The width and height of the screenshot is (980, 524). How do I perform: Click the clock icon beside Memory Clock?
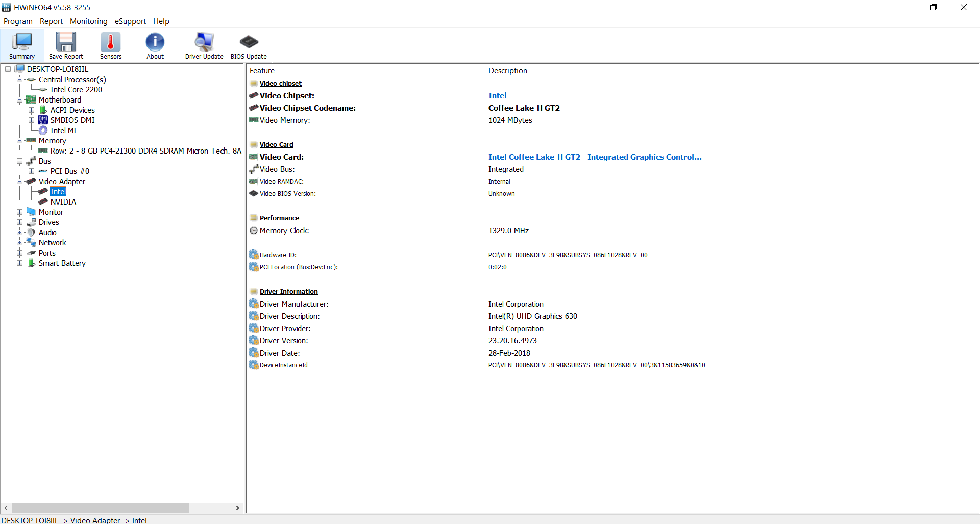coord(254,231)
